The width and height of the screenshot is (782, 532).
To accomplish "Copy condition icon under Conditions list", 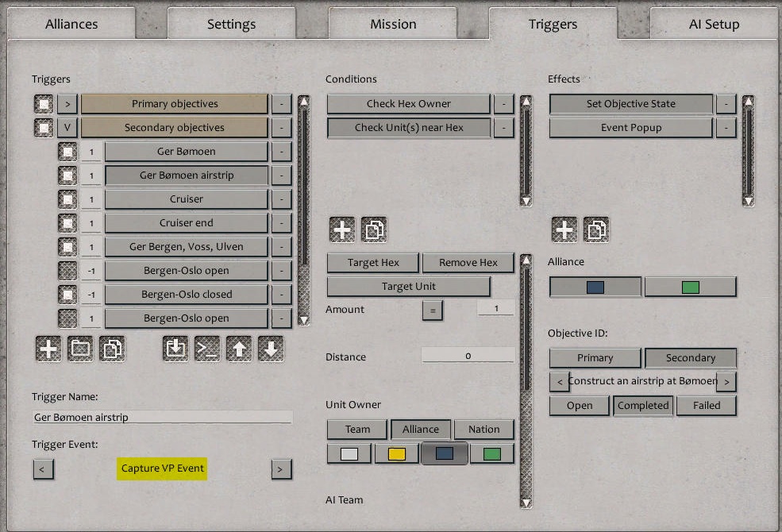I will 374,229.
